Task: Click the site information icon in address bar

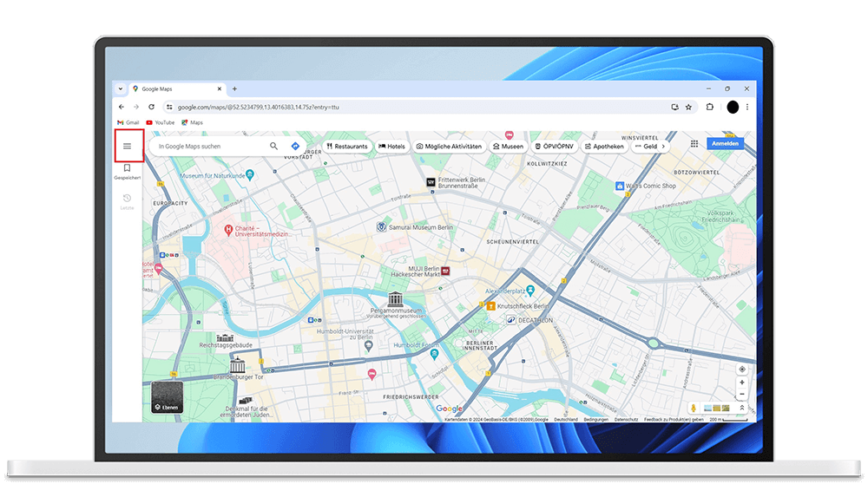Action: pyautogui.click(x=169, y=107)
